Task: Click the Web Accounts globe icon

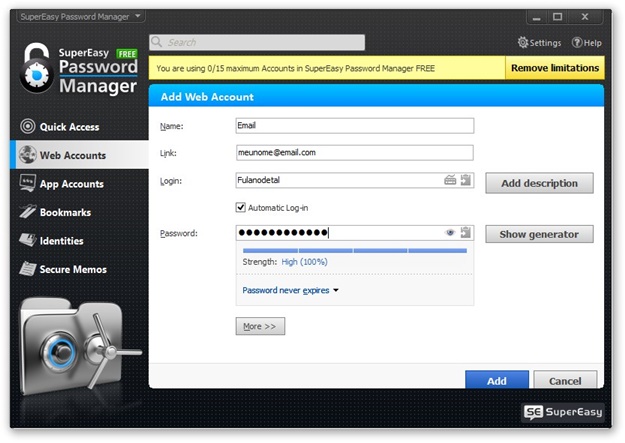Action: click(x=28, y=155)
